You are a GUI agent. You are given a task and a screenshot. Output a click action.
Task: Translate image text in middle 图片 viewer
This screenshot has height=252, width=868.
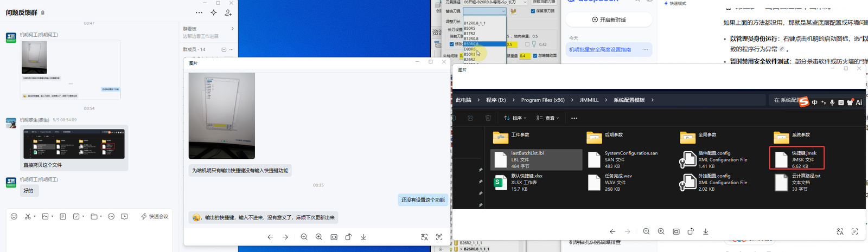click(x=424, y=237)
